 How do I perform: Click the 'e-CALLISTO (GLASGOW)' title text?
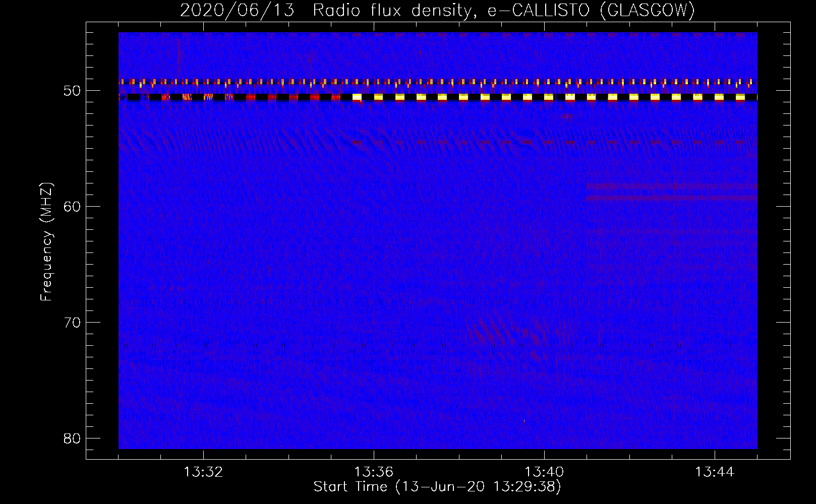[x=591, y=10]
